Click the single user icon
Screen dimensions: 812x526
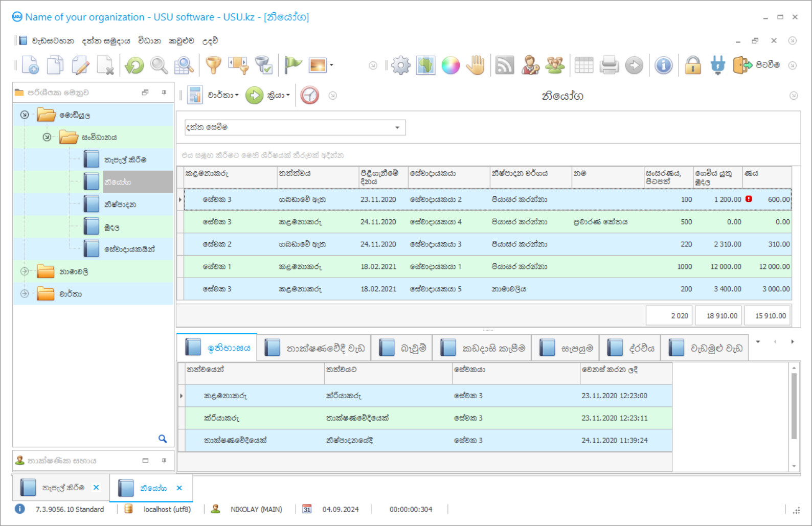pyautogui.click(x=530, y=65)
